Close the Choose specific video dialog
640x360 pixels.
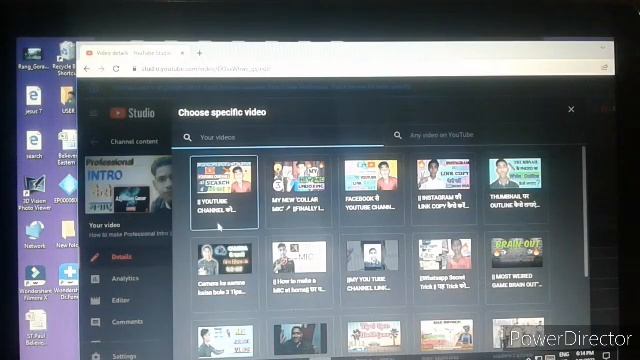click(571, 109)
